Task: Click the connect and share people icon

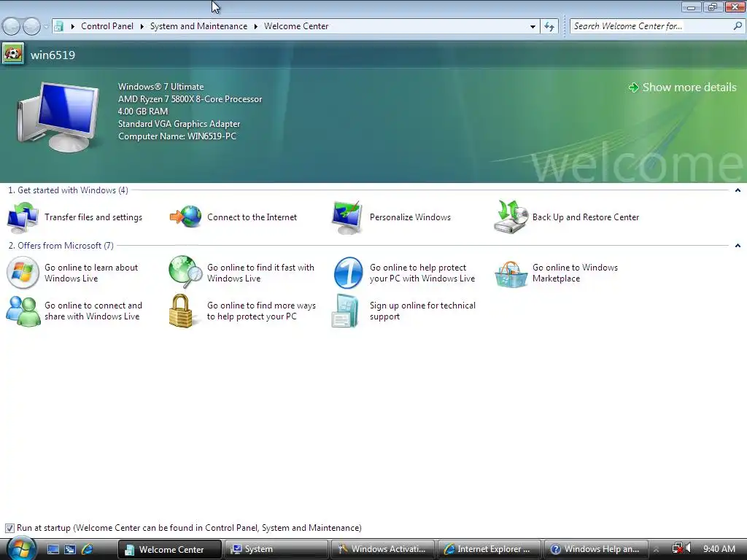Action: (x=23, y=311)
